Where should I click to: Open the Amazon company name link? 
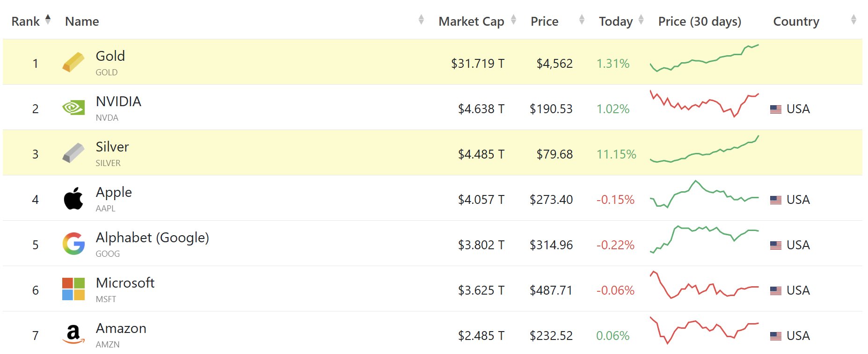121,328
